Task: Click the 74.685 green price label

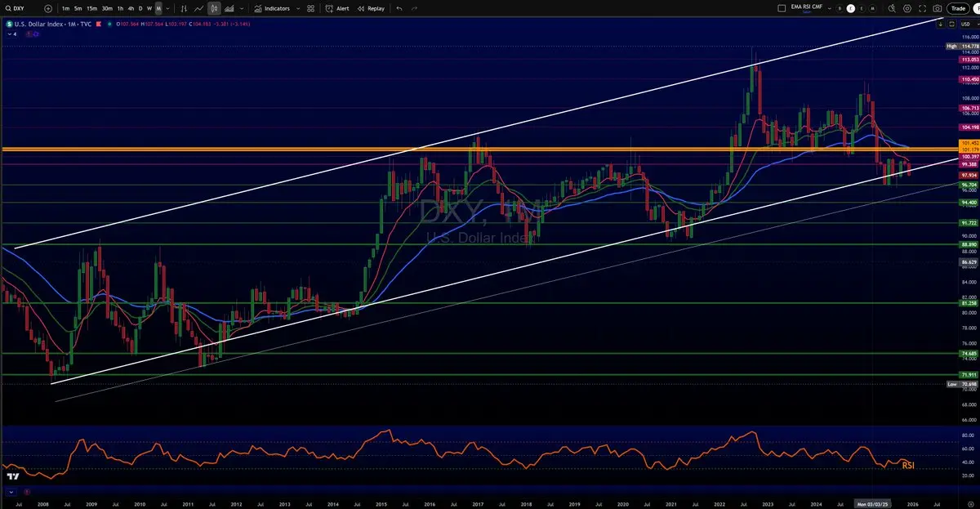Action: click(x=969, y=353)
